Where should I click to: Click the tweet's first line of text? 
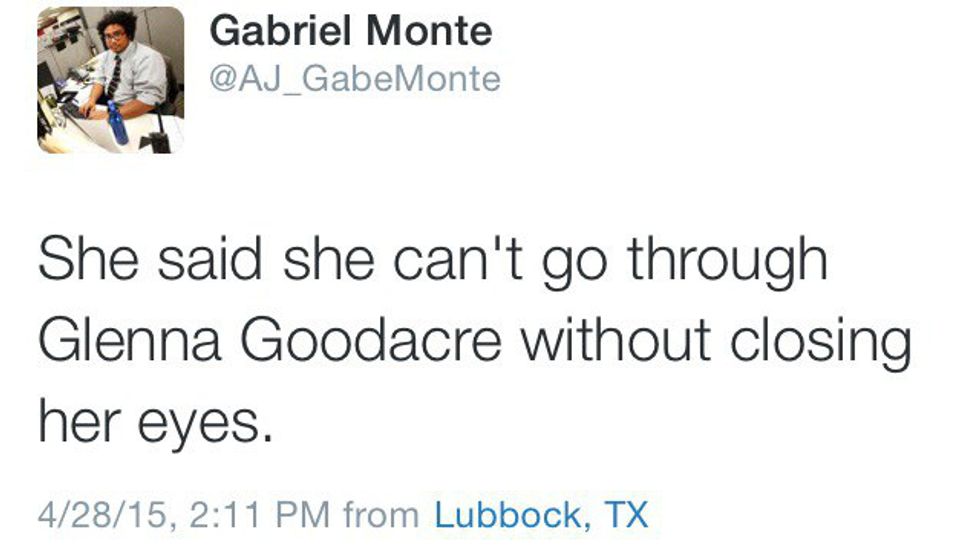coord(432,260)
